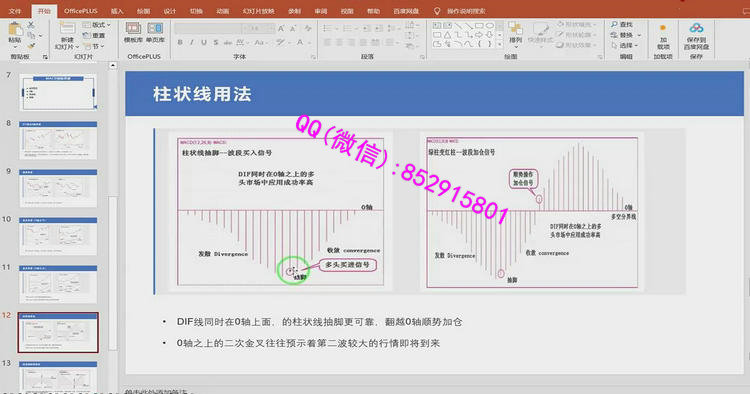This screenshot has width=750, height=394.
Task: Toggle Bold formatting button
Action: pyautogui.click(x=180, y=43)
